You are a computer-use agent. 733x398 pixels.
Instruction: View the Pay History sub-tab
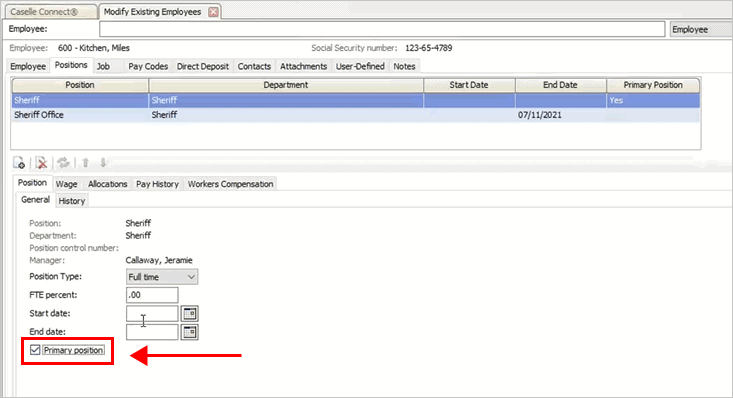click(x=158, y=184)
